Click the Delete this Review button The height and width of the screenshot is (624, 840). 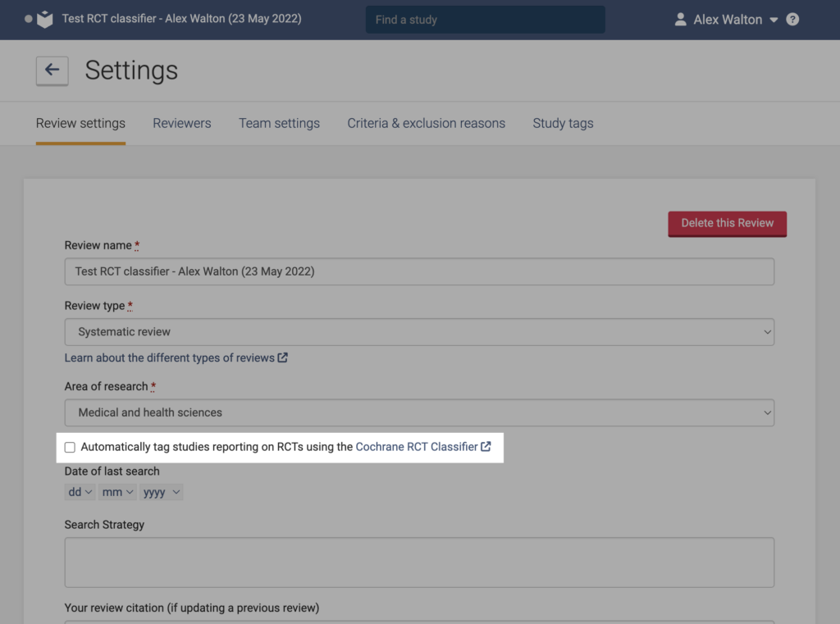[x=727, y=223]
